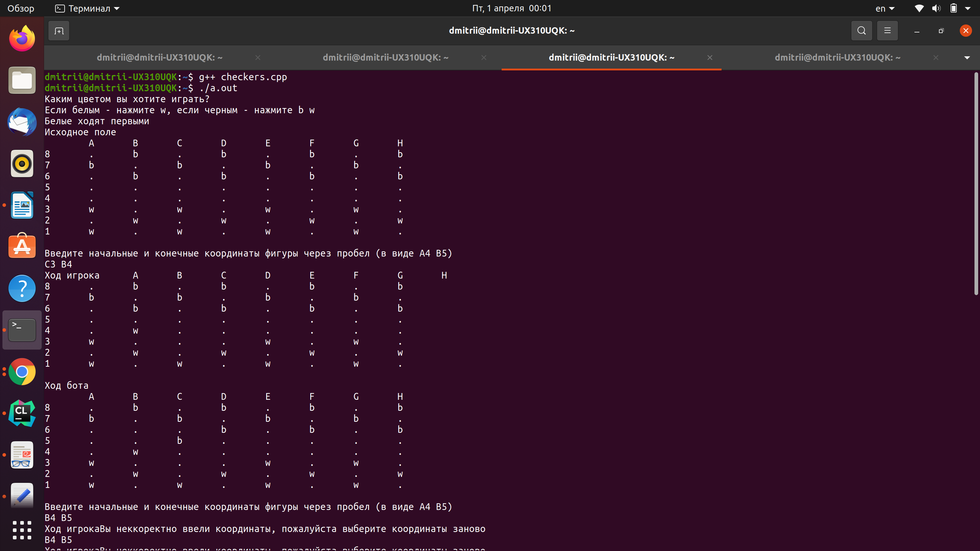Viewport: 980px width, 551px height.
Task: Launch Firefox from the dock
Action: 22,38
